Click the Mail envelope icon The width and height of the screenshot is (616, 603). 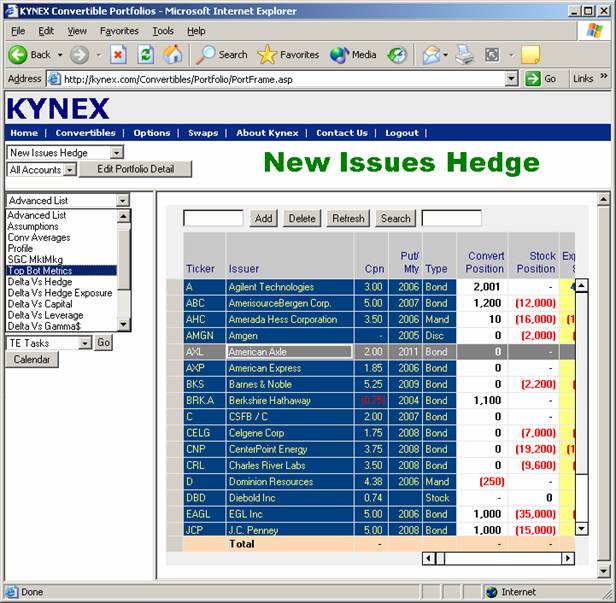pyautogui.click(x=432, y=55)
